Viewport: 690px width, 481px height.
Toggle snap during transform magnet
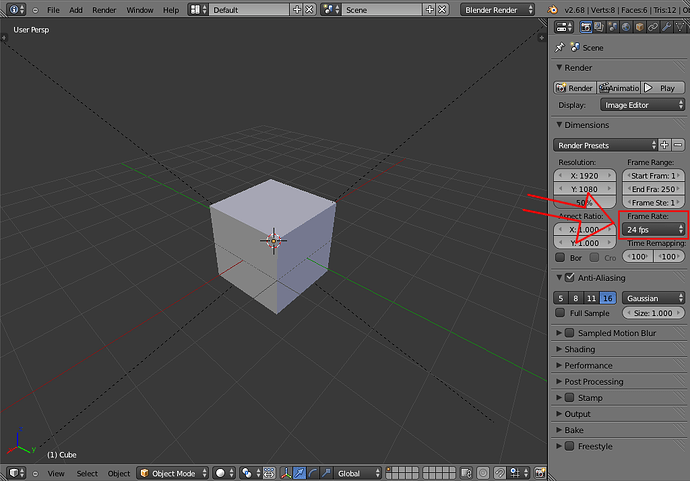[499, 473]
